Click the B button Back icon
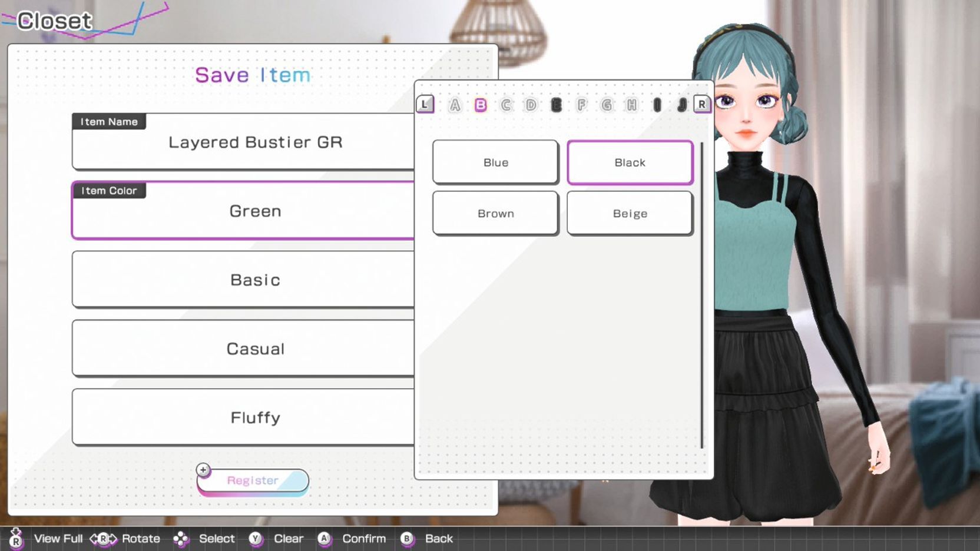This screenshot has width=980, height=551. tap(406, 539)
